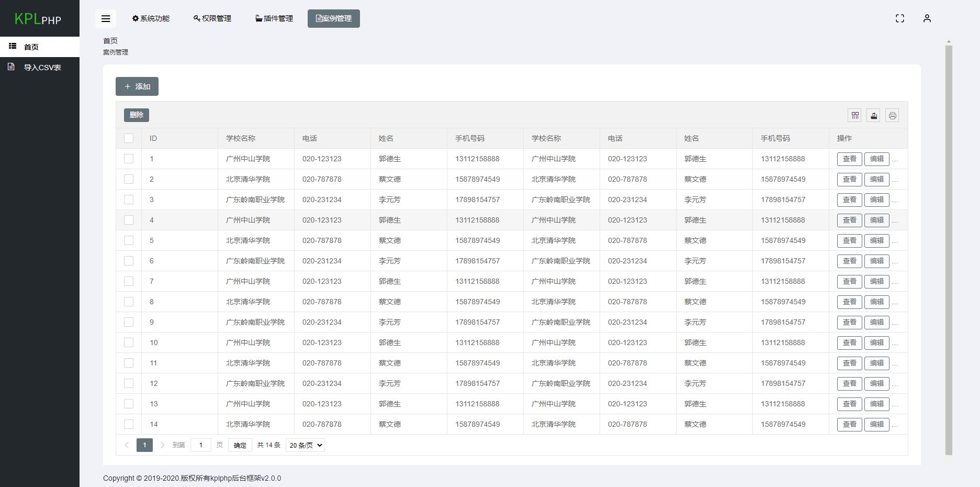Click 查看 for row ID 5
Image resolution: width=980 pixels, height=487 pixels.
[x=850, y=240]
